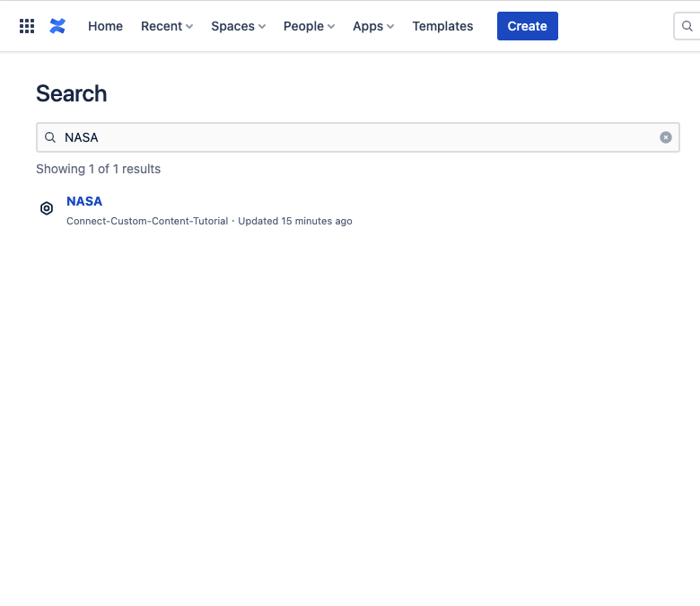Open the Templates navigation item
Viewport: 700px width, 606px height.
[442, 26]
